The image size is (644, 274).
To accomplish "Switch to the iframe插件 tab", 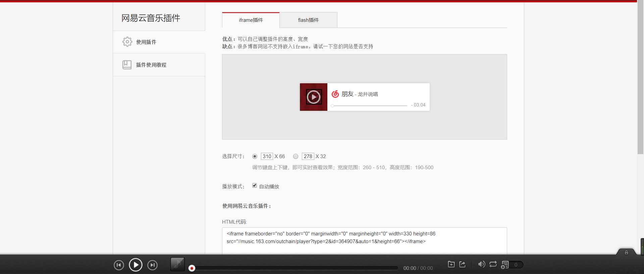I will pyautogui.click(x=251, y=20).
